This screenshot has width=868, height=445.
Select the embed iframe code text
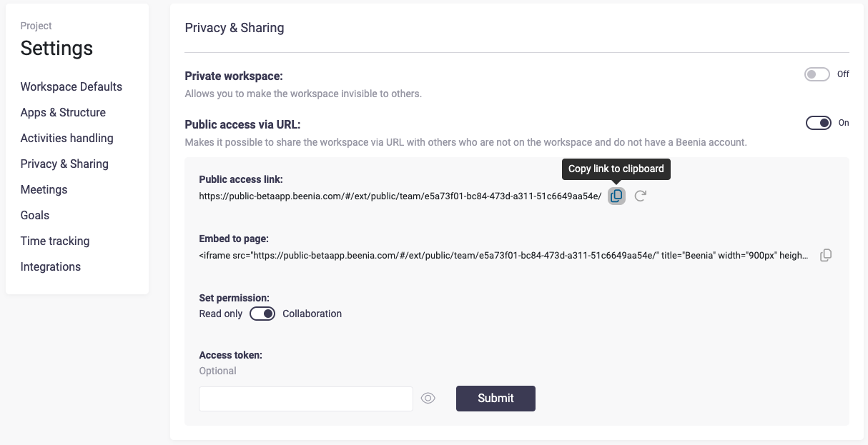tap(504, 255)
